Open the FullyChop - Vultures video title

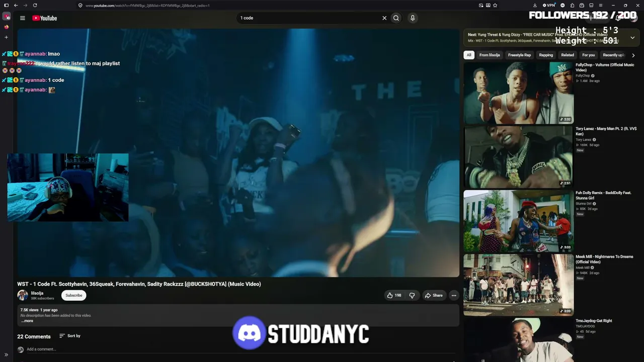605,67
